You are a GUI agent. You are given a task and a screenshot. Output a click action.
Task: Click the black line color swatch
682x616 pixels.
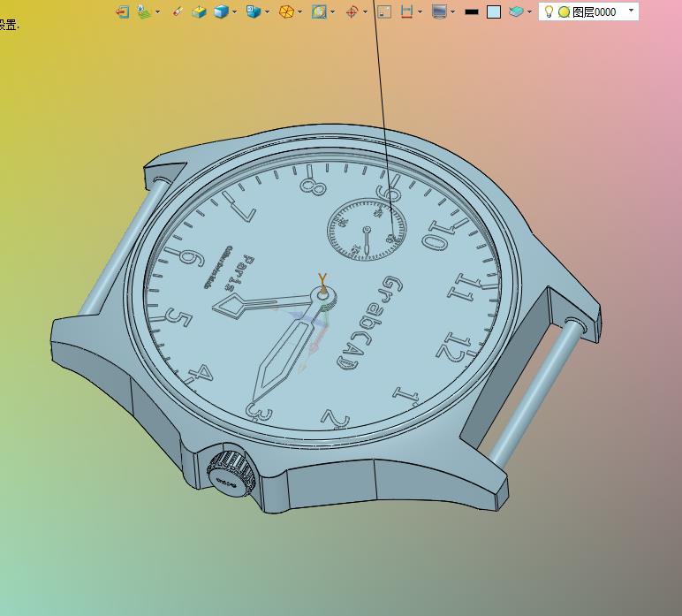pos(472,11)
